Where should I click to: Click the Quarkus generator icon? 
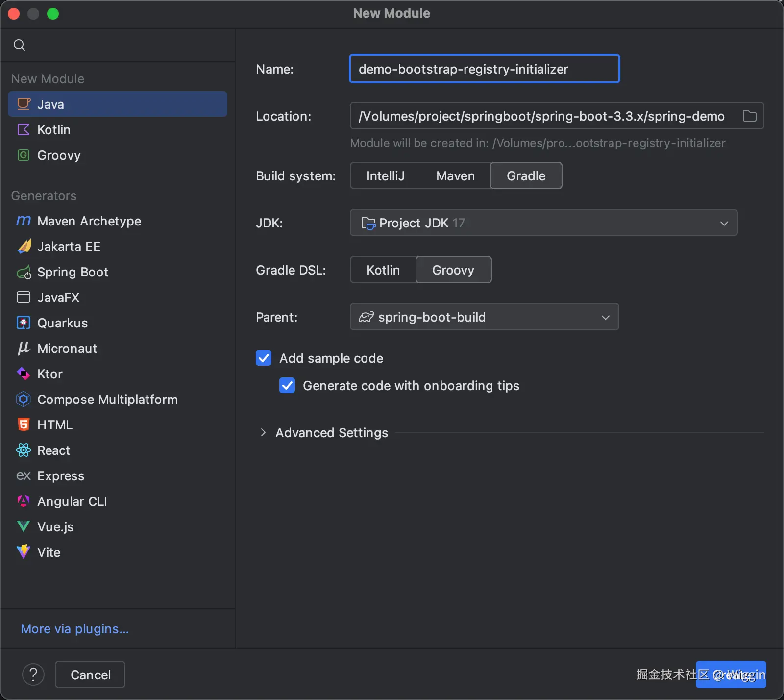click(x=24, y=323)
